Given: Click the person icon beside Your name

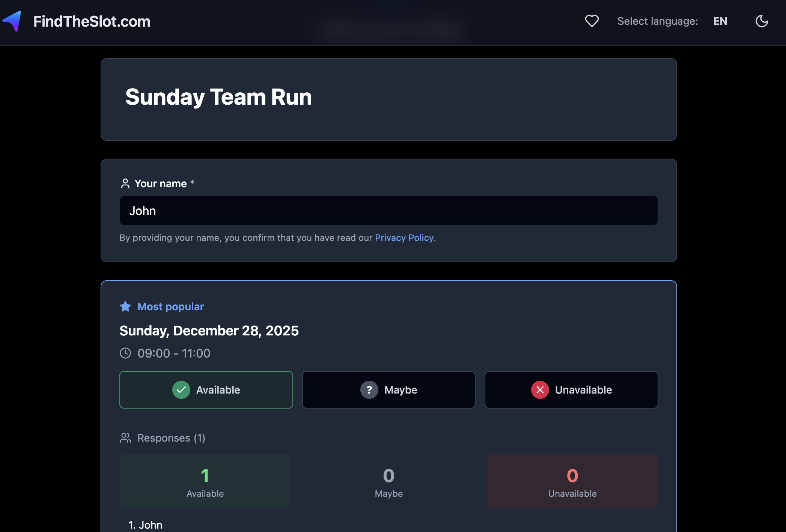Looking at the screenshot, I should coord(125,183).
